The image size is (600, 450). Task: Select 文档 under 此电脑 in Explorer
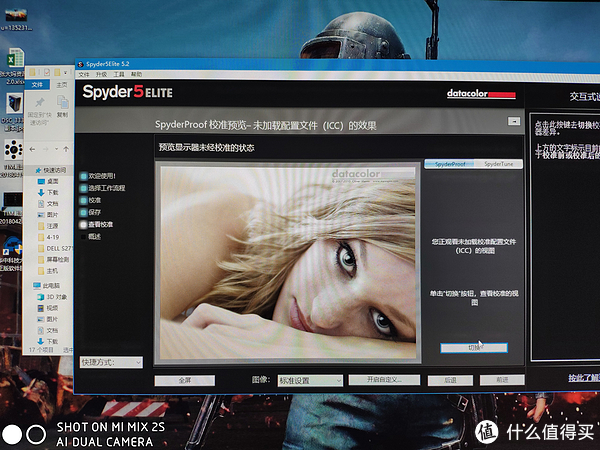[x=48, y=330]
